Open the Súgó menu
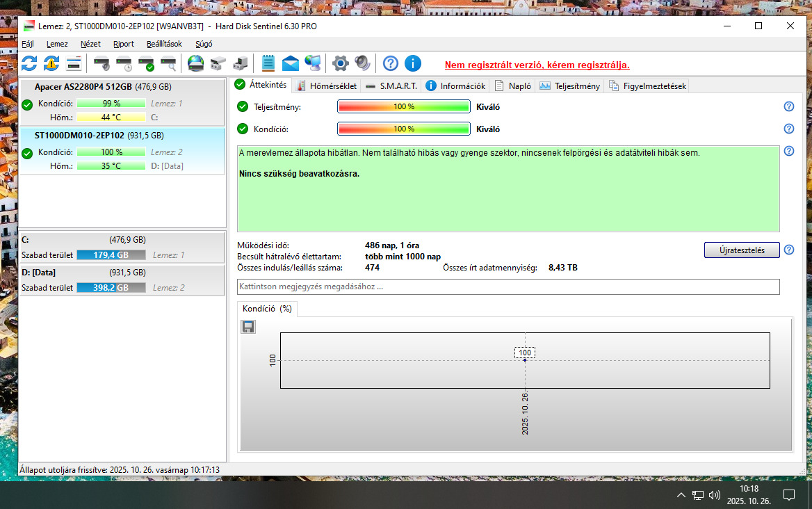 click(x=204, y=44)
